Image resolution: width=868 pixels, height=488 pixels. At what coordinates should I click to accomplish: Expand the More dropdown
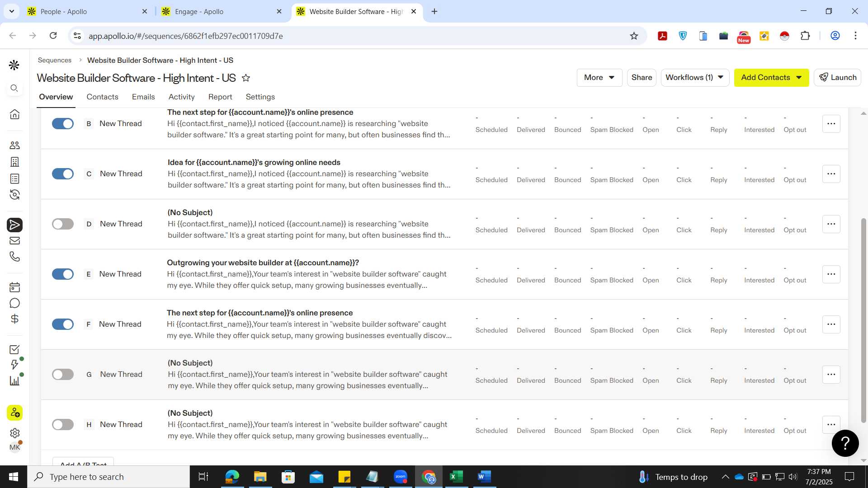coord(599,77)
